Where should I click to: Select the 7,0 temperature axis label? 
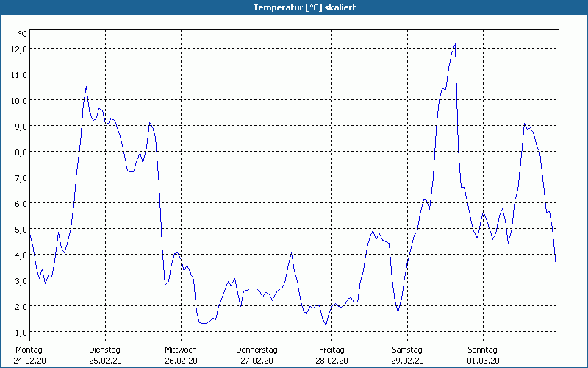18,177
